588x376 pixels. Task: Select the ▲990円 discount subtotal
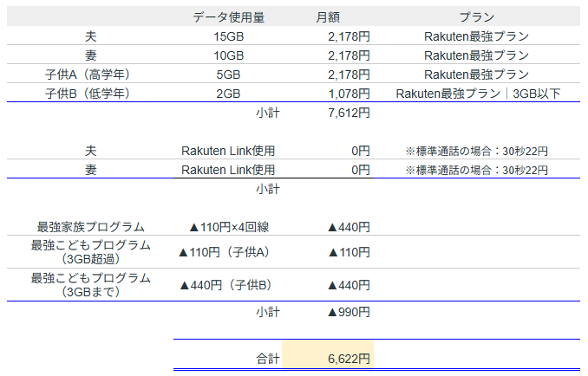[x=349, y=311]
